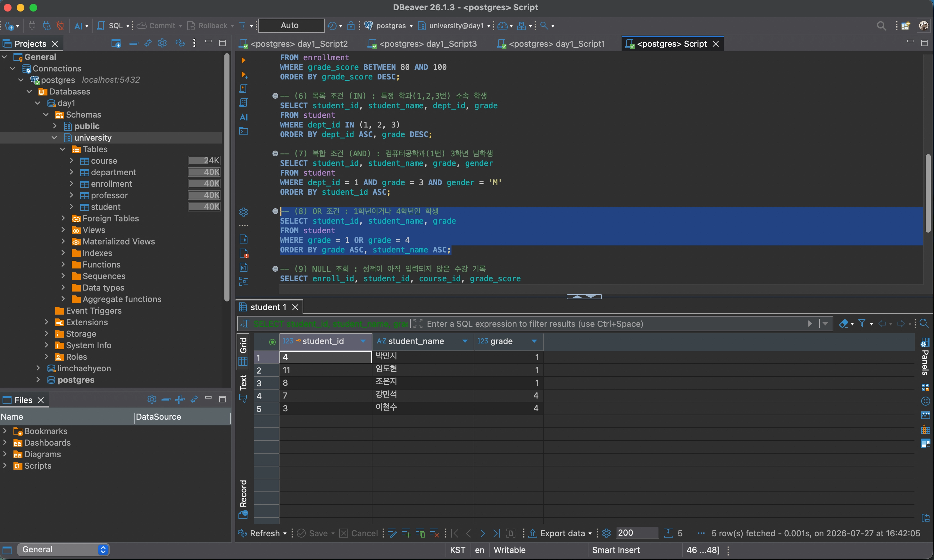Image resolution: width=934 pixels, height=560 pixels.
Task: Duplicate current row icon in results toolbar
Action: click(420, 533)
